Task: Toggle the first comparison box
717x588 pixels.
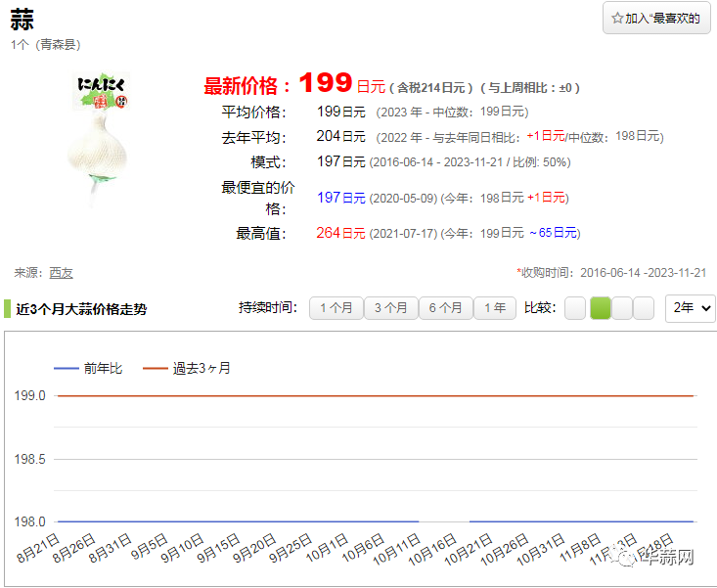Action: pyautogui.click(x=575, y=308)
